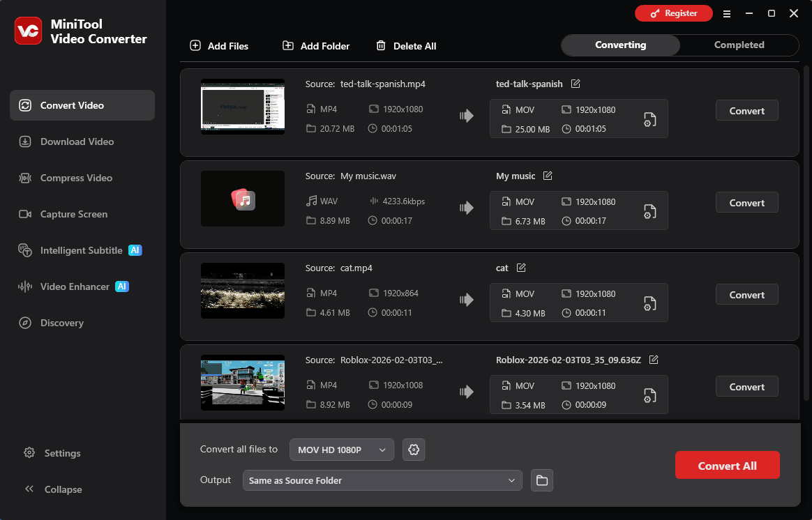812x520 pixels.
Task: Open Settings from the sidebar
Action: [x=52, y=453]
